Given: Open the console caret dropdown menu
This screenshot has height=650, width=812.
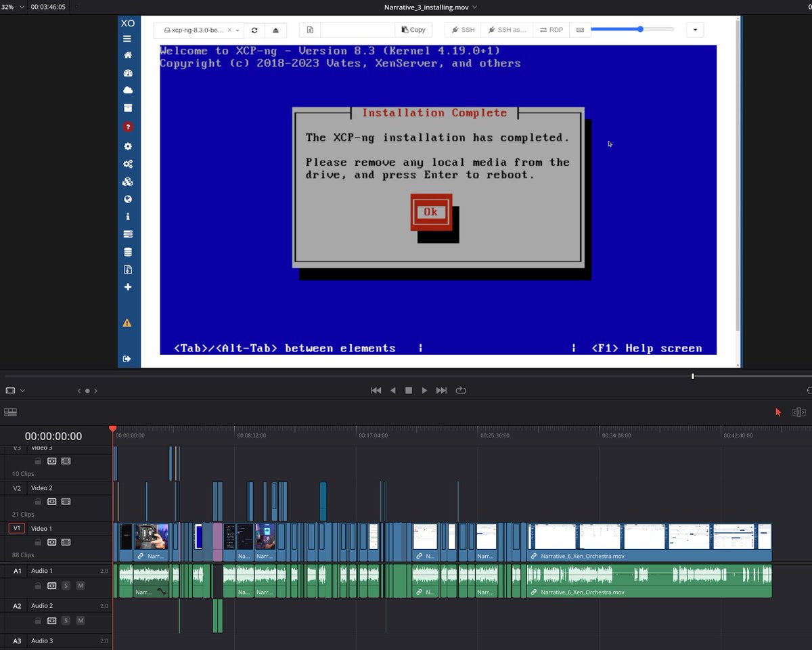Looking at the screenshot, I should 695,30.
